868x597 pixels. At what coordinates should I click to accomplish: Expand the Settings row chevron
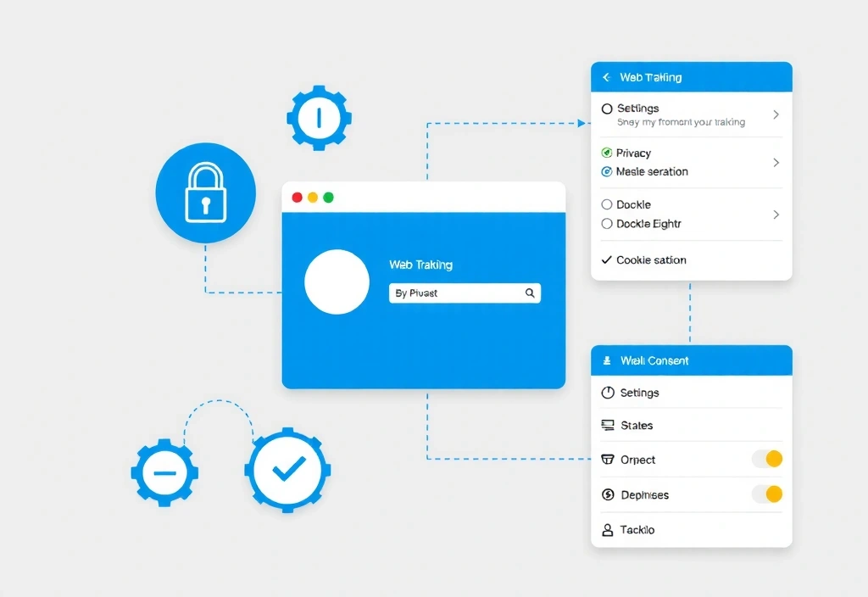coord(777,114)
